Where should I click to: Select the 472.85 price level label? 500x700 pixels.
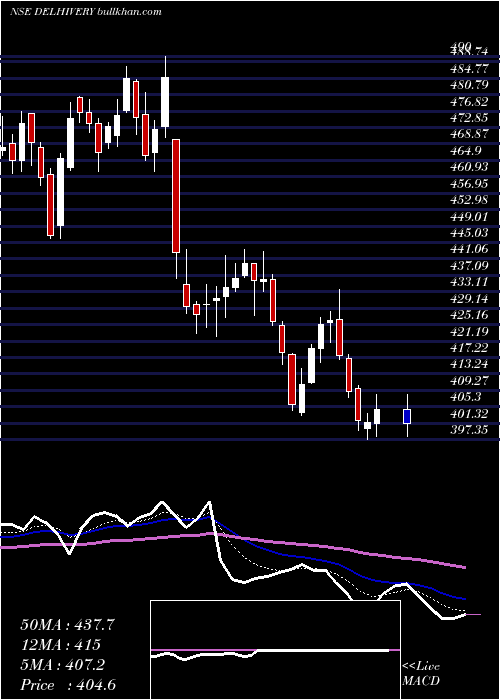coord(469,119)
